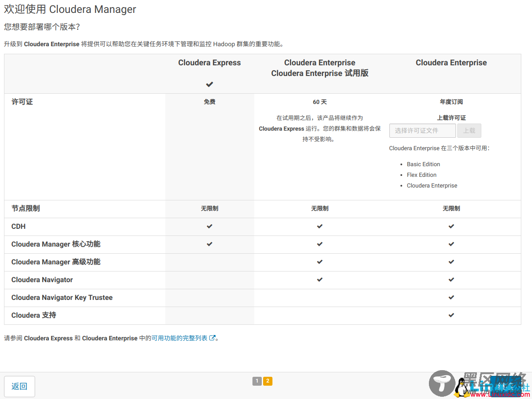Click Cloudera Navigator Key Trustee label
Image resolution: width=532 pixels, height=399 pixels.
tap(62, 298)
